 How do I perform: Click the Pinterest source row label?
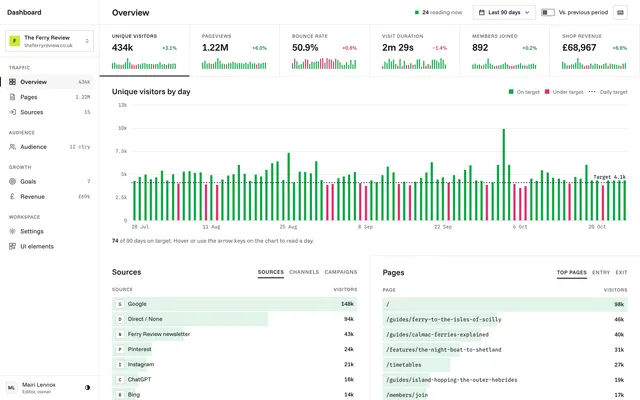[140, 349]
